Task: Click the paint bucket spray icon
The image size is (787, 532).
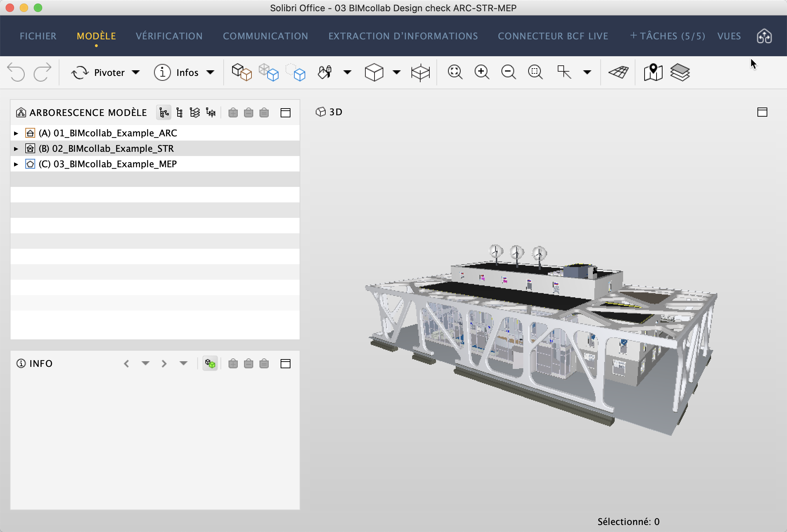Action: tap(325, 72)
